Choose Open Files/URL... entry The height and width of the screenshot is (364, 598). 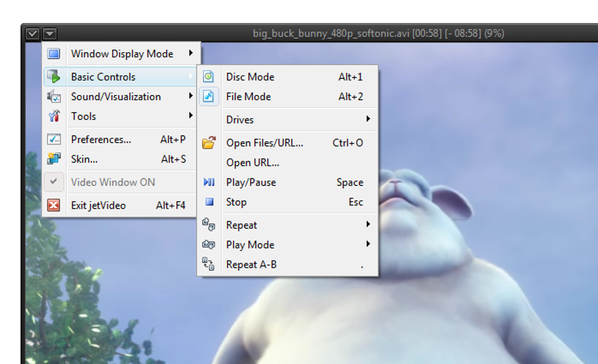click(288, 142)
